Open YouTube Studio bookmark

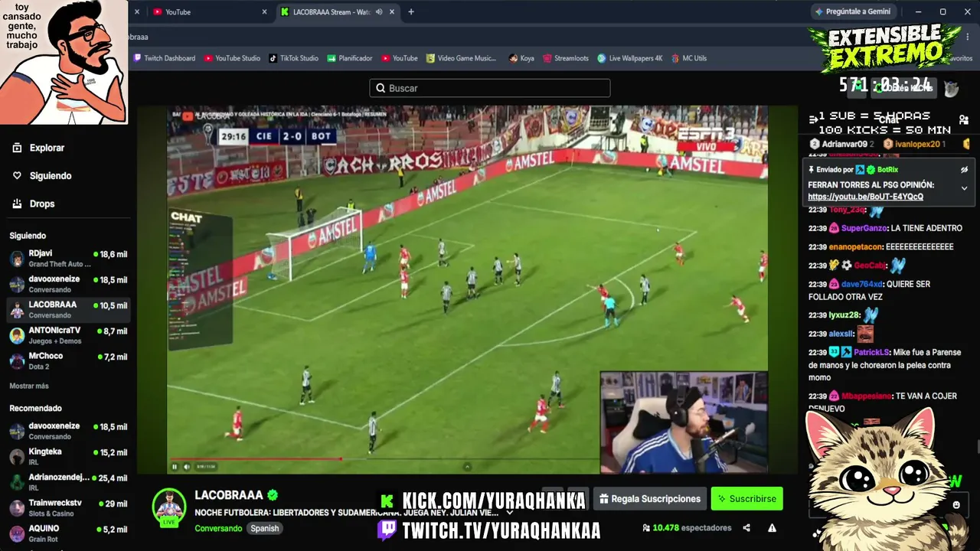point(232,58)
